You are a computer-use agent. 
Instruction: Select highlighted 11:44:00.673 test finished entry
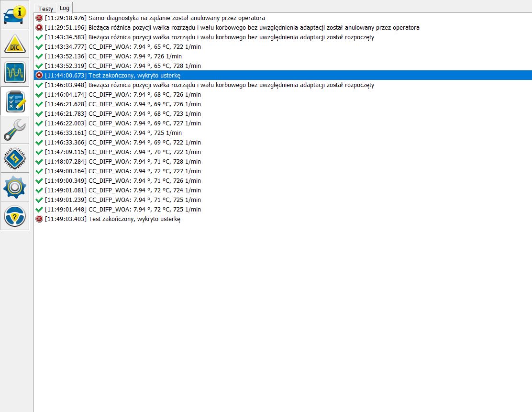click(x=112, y=75)
